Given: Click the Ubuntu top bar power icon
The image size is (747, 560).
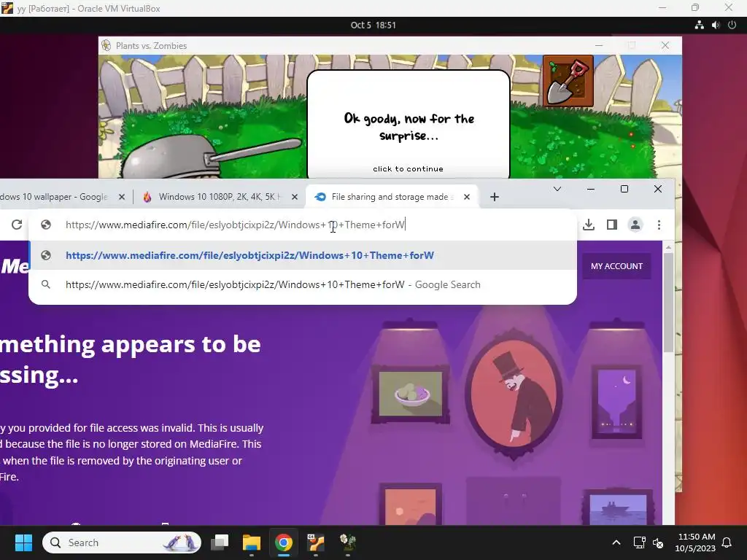Looking at the screenshot, I should tap(732, 25).
